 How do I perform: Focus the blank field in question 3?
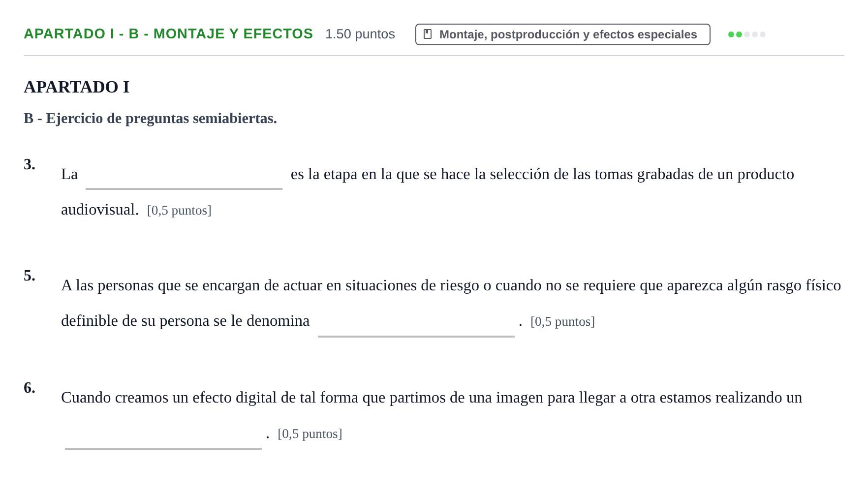[x=184, y=175]
